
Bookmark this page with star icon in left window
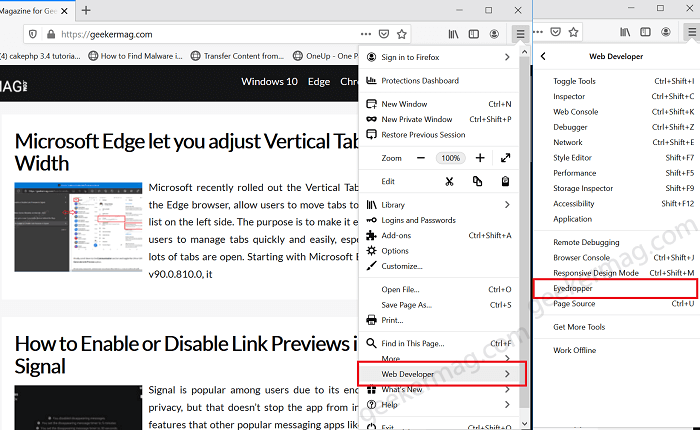tap(402, 34)
